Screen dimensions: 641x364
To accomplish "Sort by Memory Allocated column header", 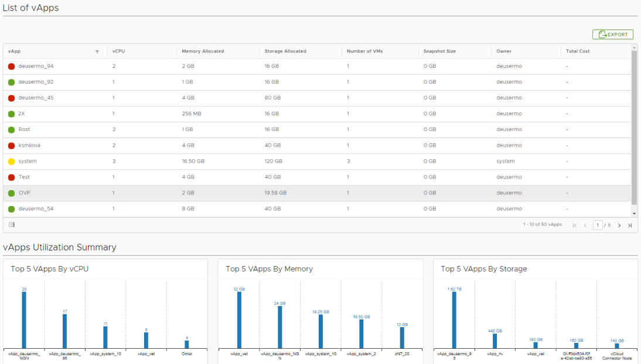I will [x=203, y=51].
